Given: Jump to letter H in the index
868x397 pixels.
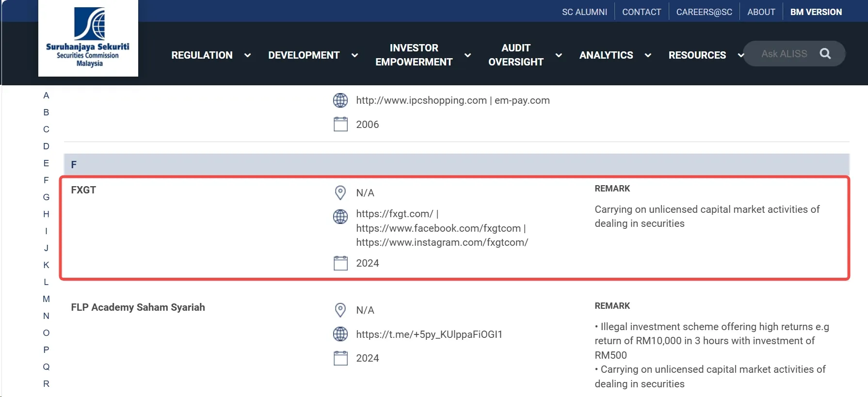Looking at the screenshot, I should coord(46,214).
